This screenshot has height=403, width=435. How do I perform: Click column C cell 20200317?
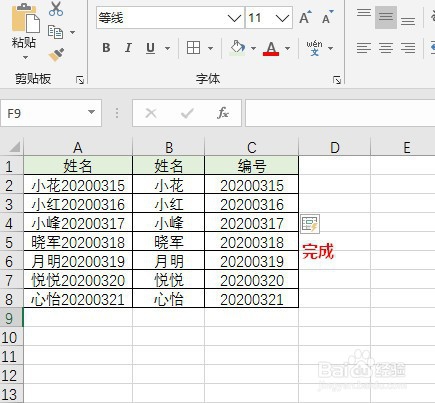[x=252, y=223]
